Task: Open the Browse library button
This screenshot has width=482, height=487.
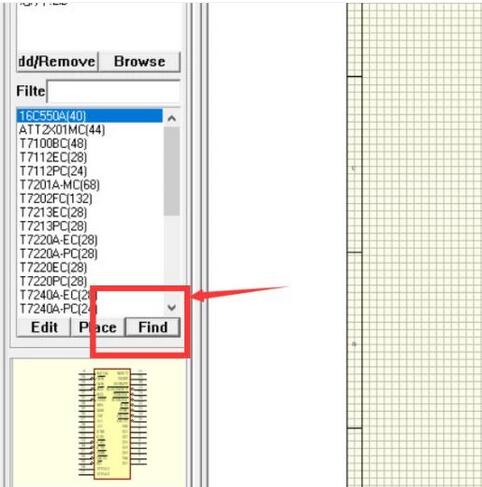Action: (140, 62)
